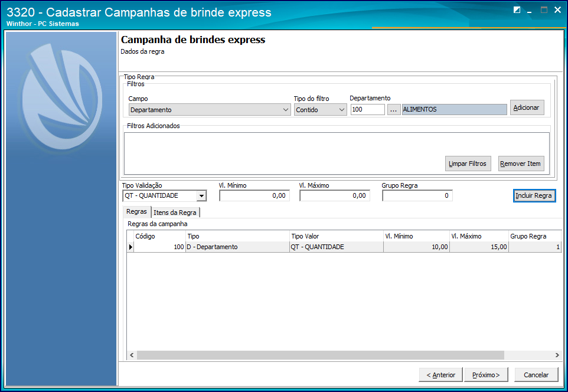Viewport: 568px width, 392px height.
Task: Click Limpar Filtros button
Action: (x=468, y=164)
